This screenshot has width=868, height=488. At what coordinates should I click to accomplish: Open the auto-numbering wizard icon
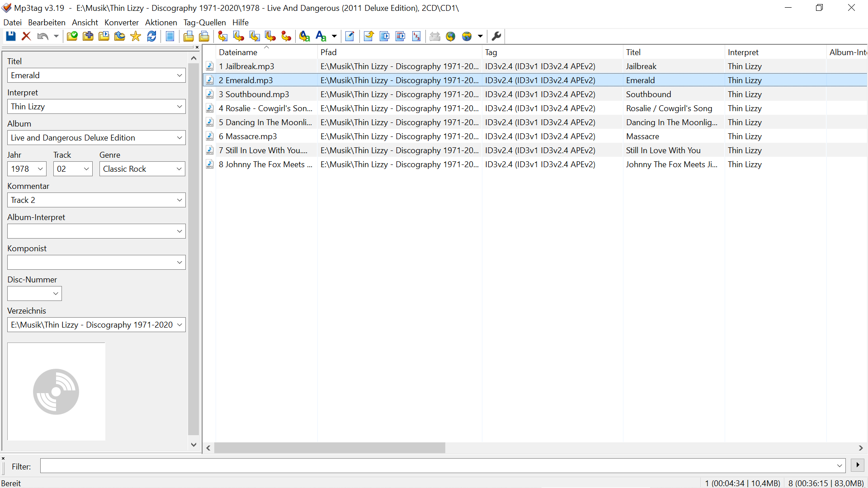point(416,36)
